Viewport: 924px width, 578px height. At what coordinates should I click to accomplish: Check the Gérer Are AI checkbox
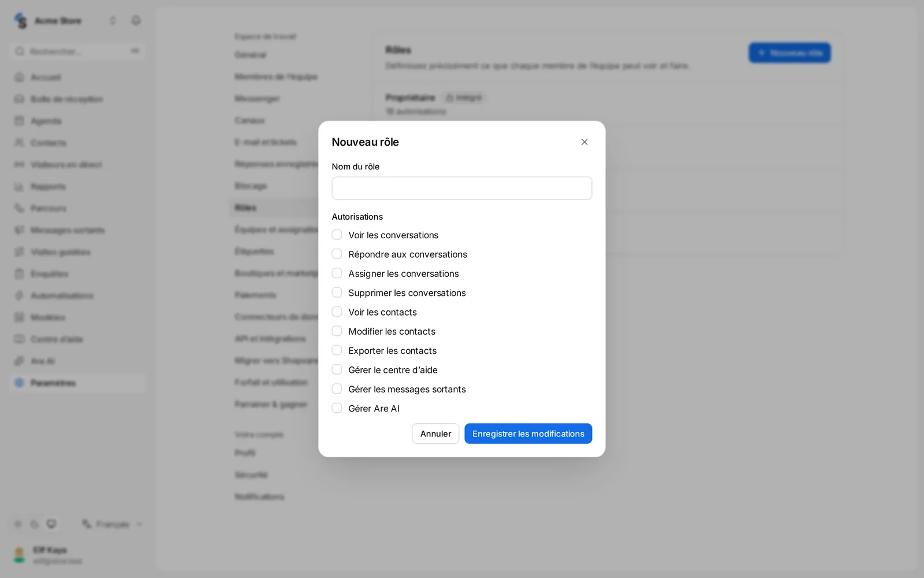(337, 408)
